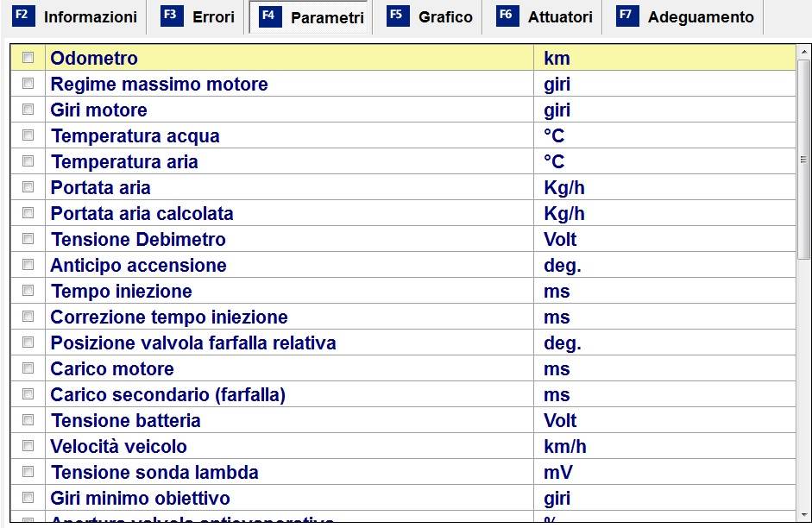The height and width of the screenshot is (528, 812).
Task: Click the F2 icon beside Informazioni
Action: pyautogui.click(x=22, y=16)
